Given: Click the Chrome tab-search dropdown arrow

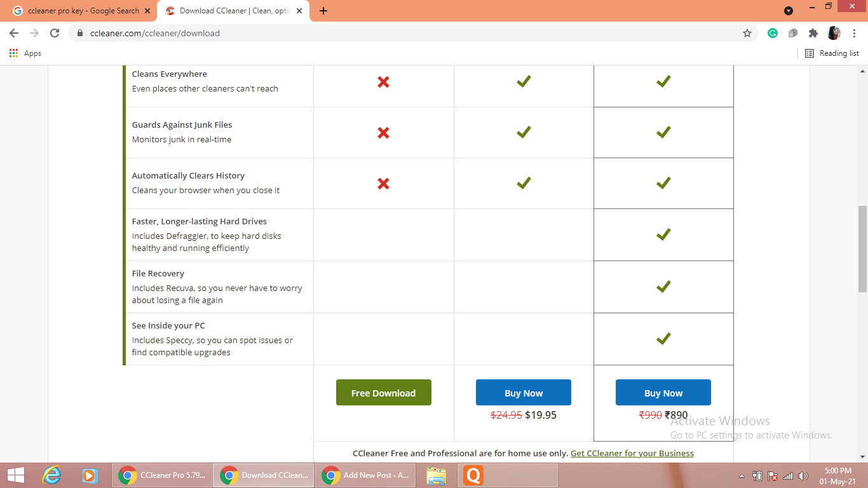Looking at the screenshot, I should click(x=789, y=11).
